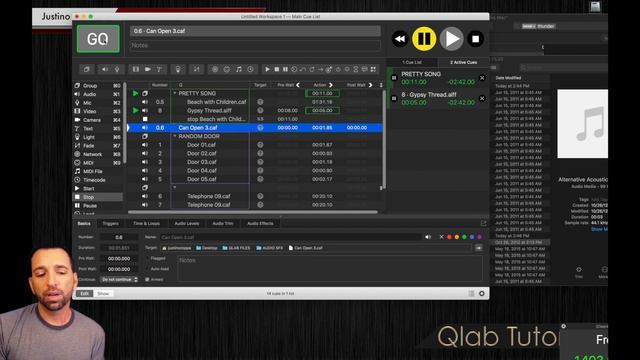Screen dimensions: 640x360
Task: Collapse the unnamed Telephone group cue
Action: [x=175, y=188]
